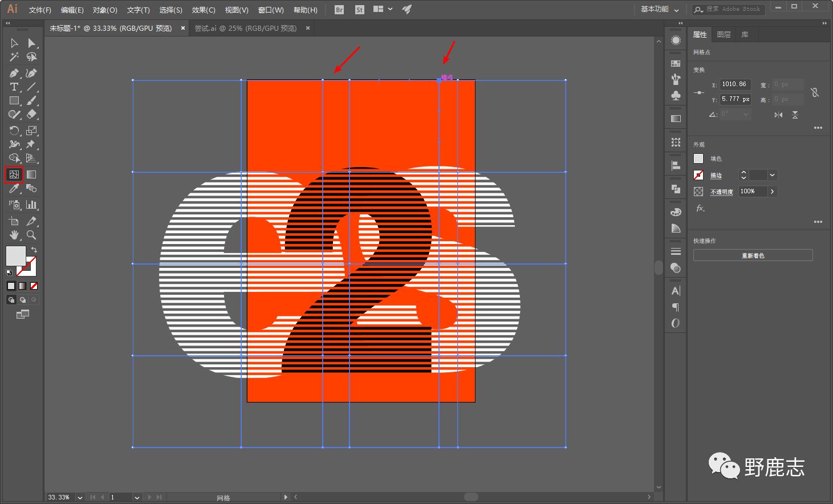Click the 描边 stroke label link
833x504 pixels.
click(x=716, y=176)
